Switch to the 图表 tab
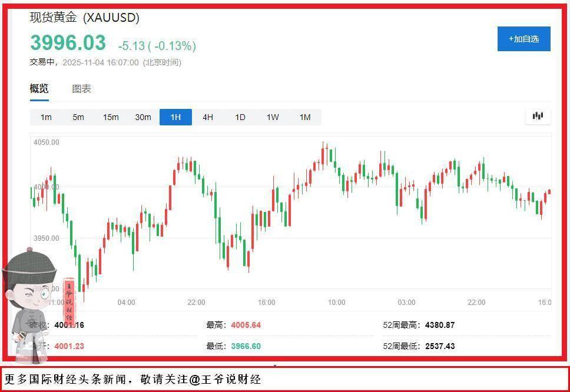The width and height of the screenshot is (570, 392). [81, 89]
